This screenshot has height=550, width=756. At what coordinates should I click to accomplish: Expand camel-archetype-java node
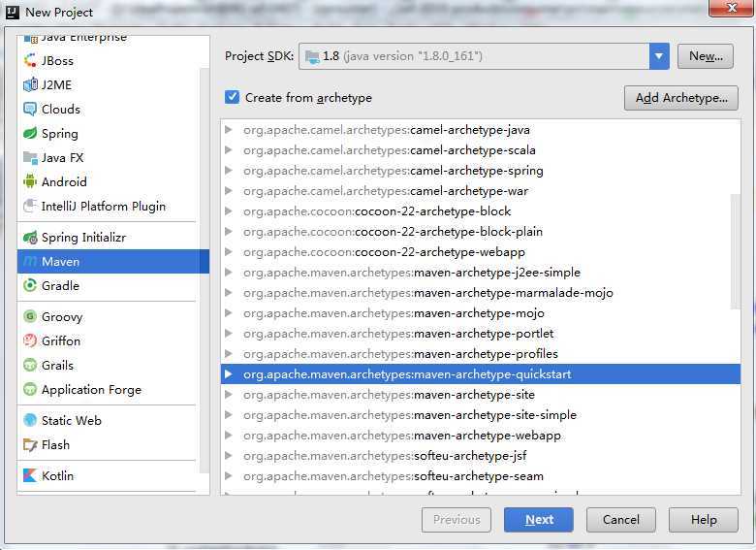pos(229,130)
